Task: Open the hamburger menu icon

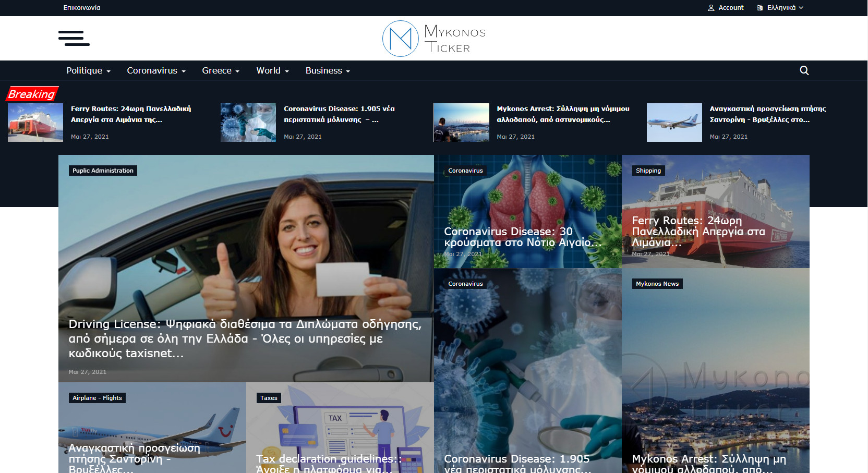Action: point(74,38)
